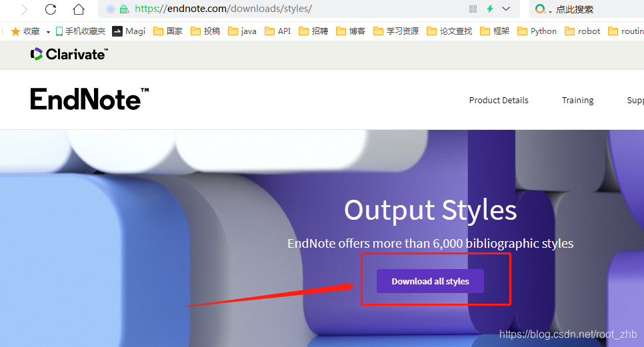Screen dimensions: 644x347
Task: Click the Clarivate logo
Action: click(x=69, y=54)
